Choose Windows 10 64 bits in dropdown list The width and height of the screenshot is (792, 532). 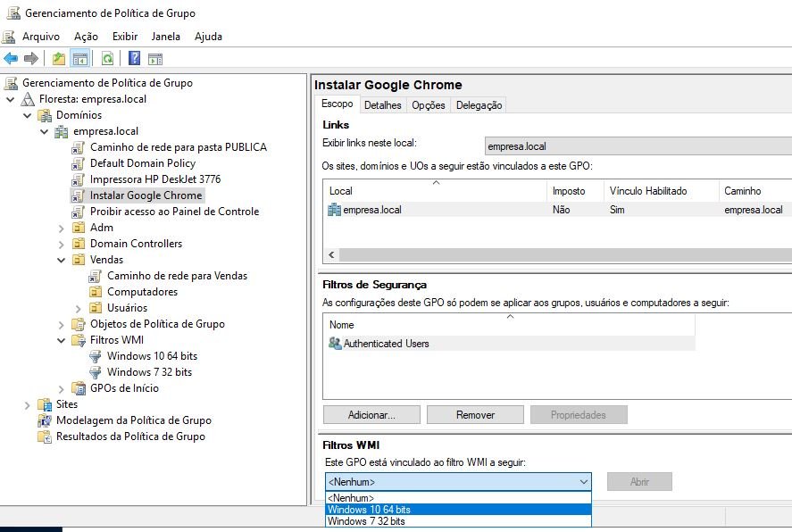click(458, 510)
